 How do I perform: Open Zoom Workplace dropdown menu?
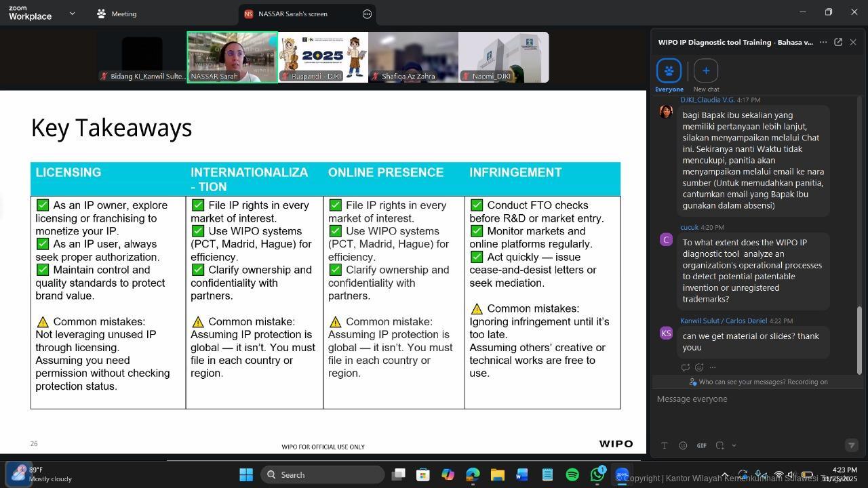[72, 14]
